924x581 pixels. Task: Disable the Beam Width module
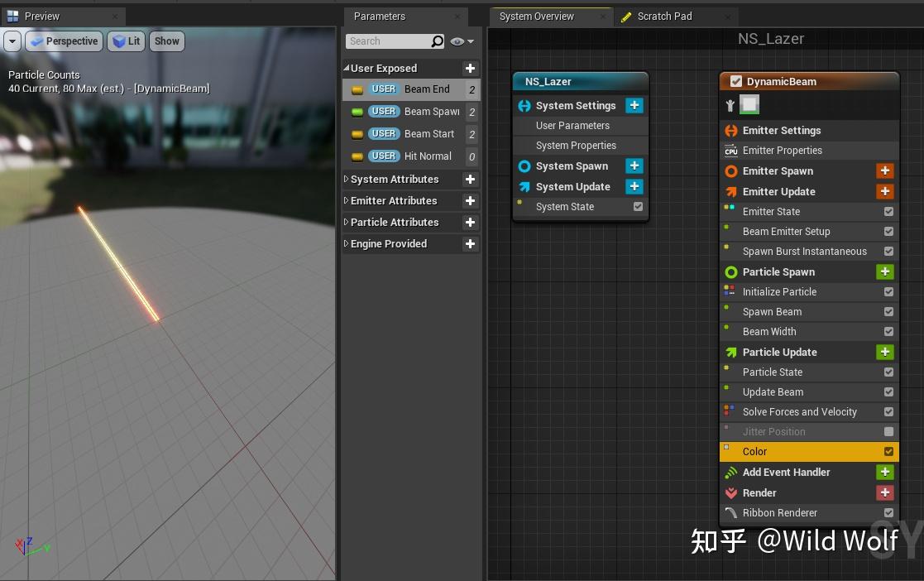888,331
